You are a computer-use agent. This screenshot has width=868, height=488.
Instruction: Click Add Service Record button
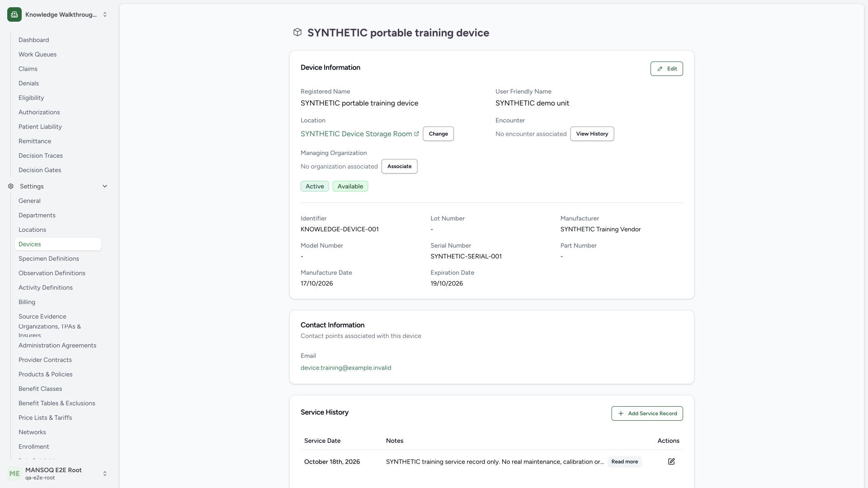tap(647, 413)
